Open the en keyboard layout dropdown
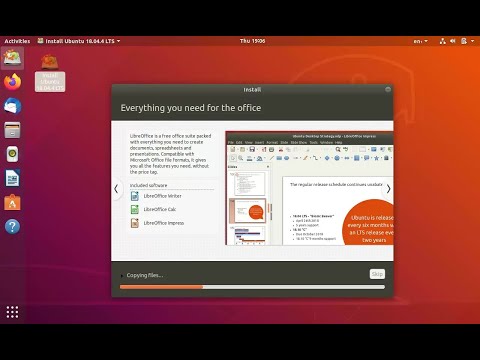This screenshot has height=360, width=480. pyautogui.click(x=420, y=41)
